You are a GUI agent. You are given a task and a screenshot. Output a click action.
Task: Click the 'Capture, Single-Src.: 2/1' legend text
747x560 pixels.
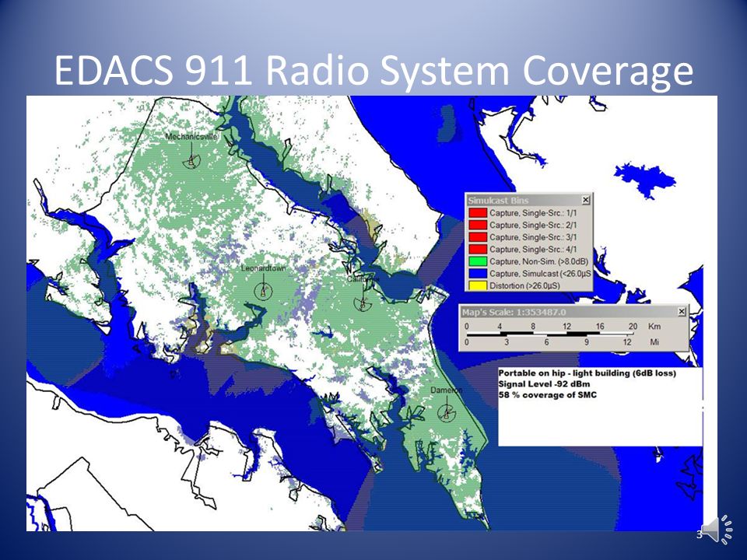(533, 225)
